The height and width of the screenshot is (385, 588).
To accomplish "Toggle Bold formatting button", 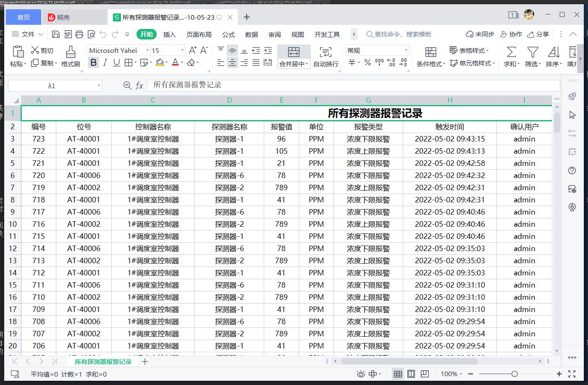I will [x=93, y=63].
